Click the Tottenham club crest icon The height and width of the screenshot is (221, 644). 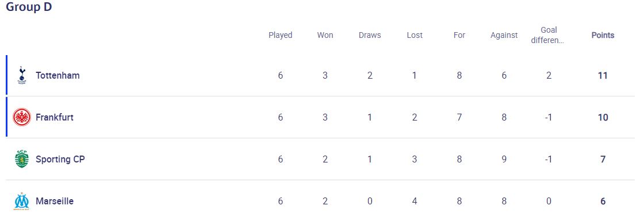22,75
